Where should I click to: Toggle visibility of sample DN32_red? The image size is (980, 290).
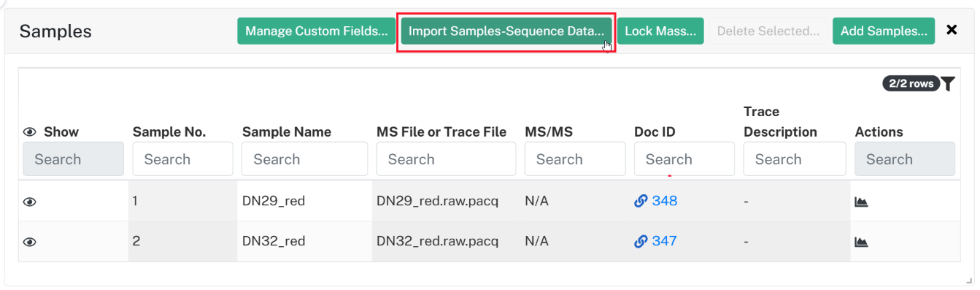point(30,242)
